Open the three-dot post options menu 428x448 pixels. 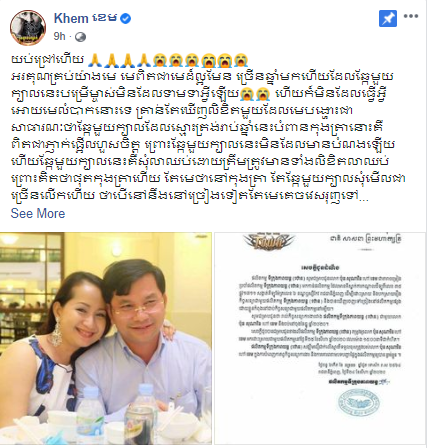[x=411, y=16]
